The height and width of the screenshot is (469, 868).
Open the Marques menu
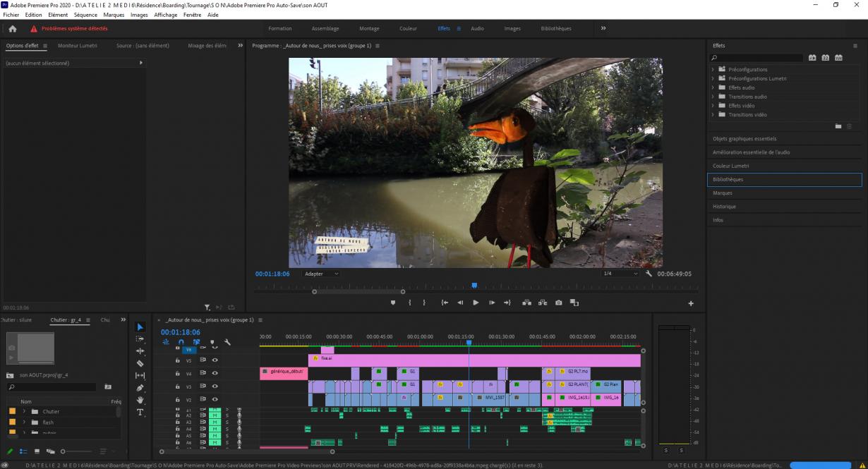coord(114,15)
